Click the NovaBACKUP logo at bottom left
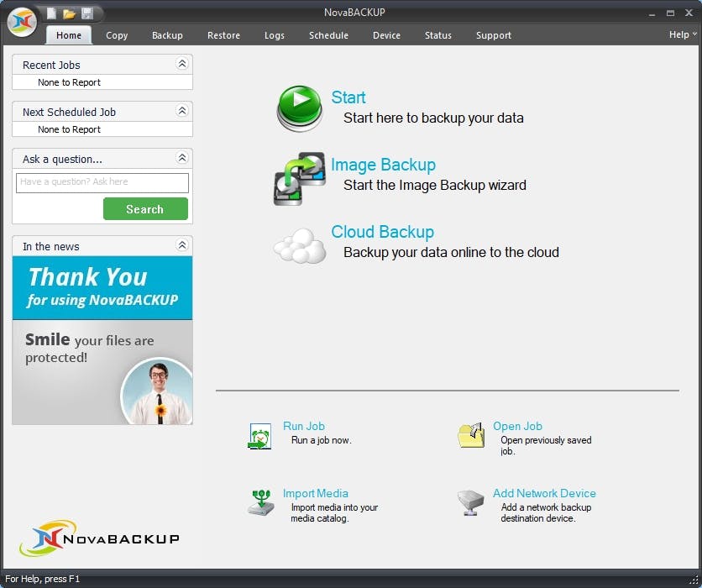 99,538
